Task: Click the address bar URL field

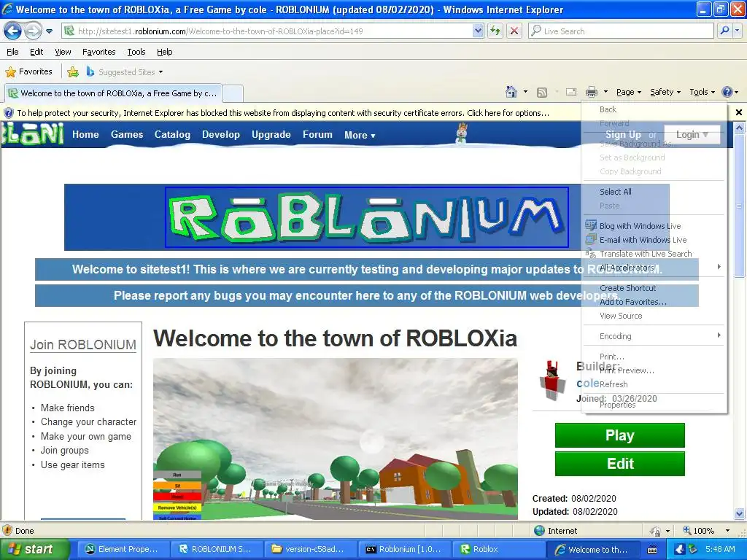Action: point(268,31)
